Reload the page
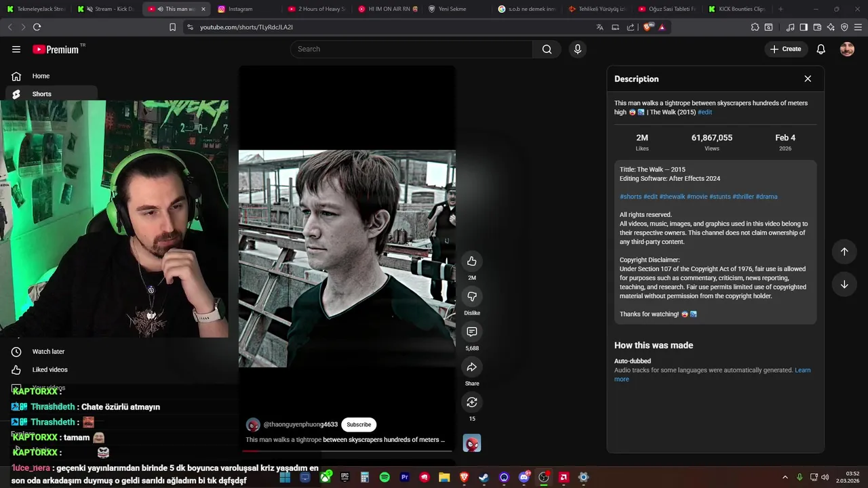The image size is (868, 488). click(37, 27)
